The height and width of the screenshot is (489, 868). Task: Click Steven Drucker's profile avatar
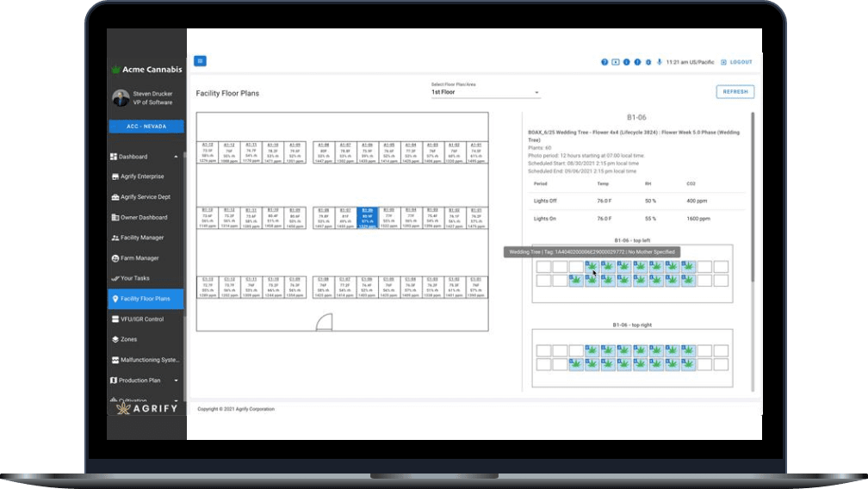pyautogui.click(x=121, y=98)
